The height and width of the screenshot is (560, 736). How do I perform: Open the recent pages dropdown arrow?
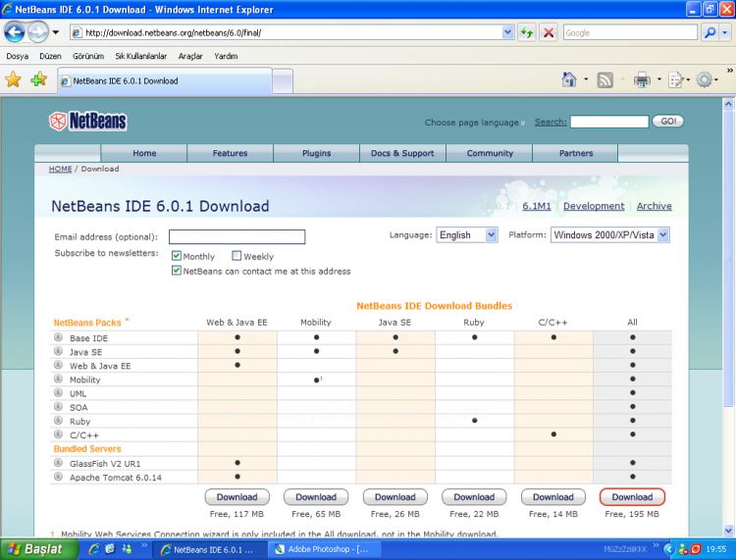click(55, 32)
